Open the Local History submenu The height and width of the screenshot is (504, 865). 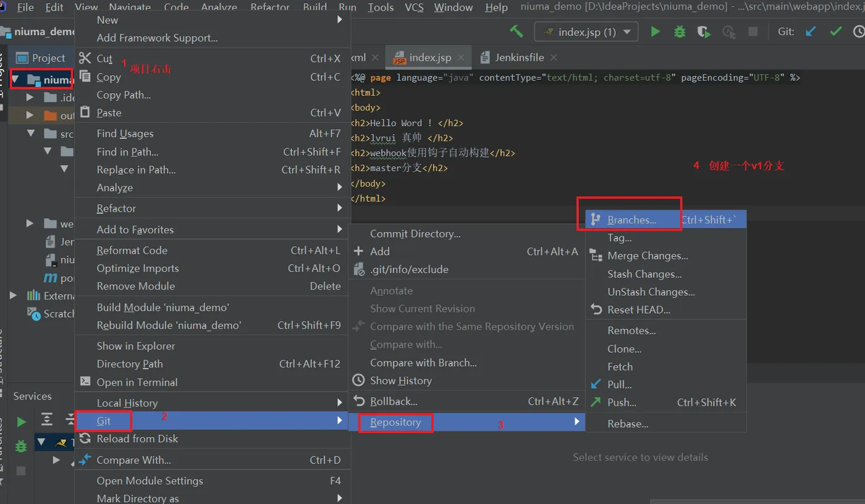click(x=213, y=403)
